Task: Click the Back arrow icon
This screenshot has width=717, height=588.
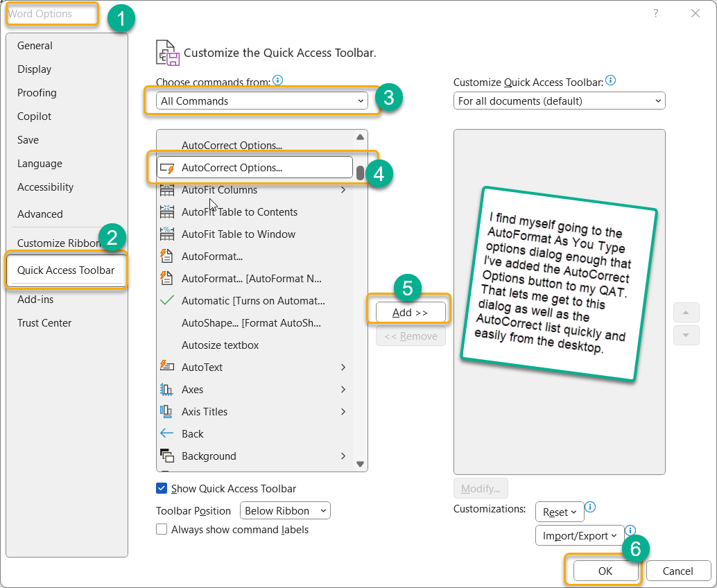Action: [167, 433]
